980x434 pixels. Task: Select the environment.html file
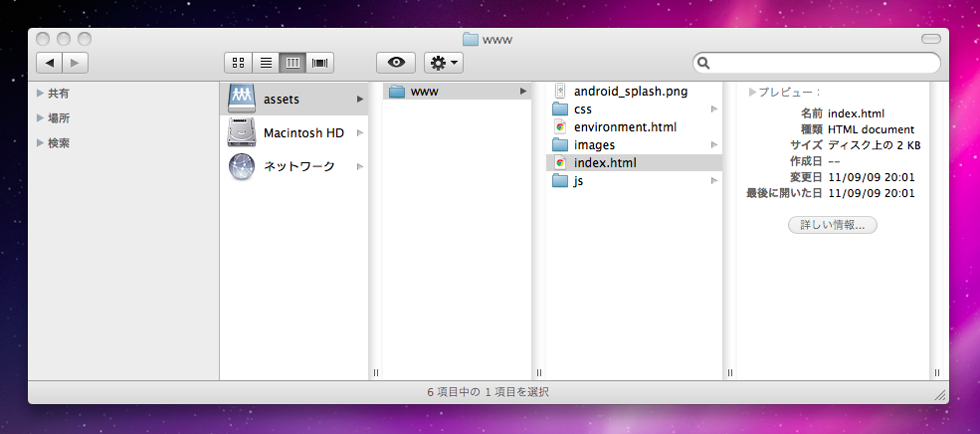pos(625,126)
